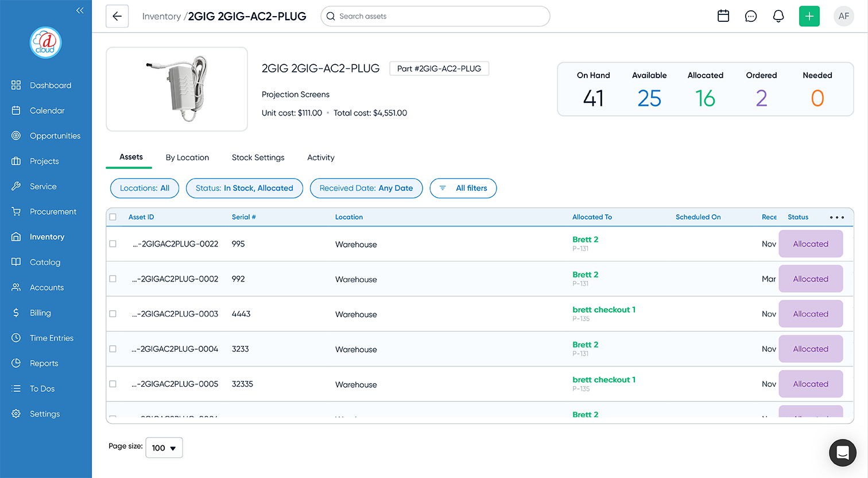Sort by Asset ID column header
This screenshot has width=868, height=478.
point(141,217)
